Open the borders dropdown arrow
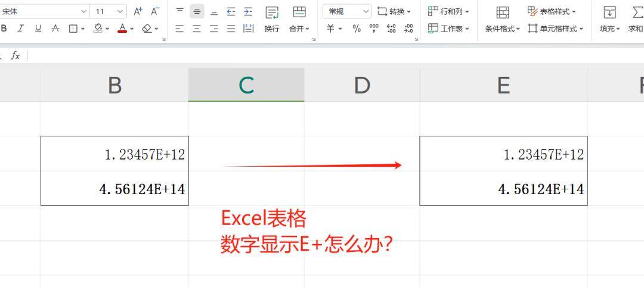The height and width of the screenshot is (287, 644). (x=83, y=29)
